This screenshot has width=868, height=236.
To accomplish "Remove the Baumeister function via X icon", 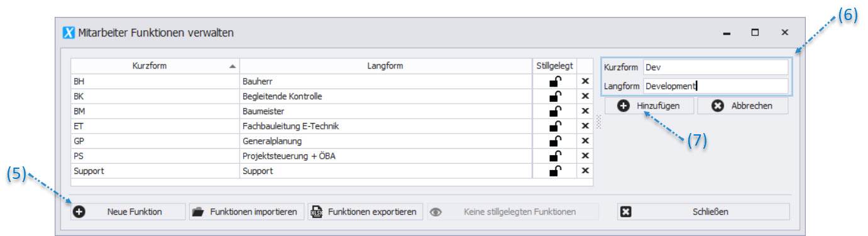I will (x=585, y=111).
